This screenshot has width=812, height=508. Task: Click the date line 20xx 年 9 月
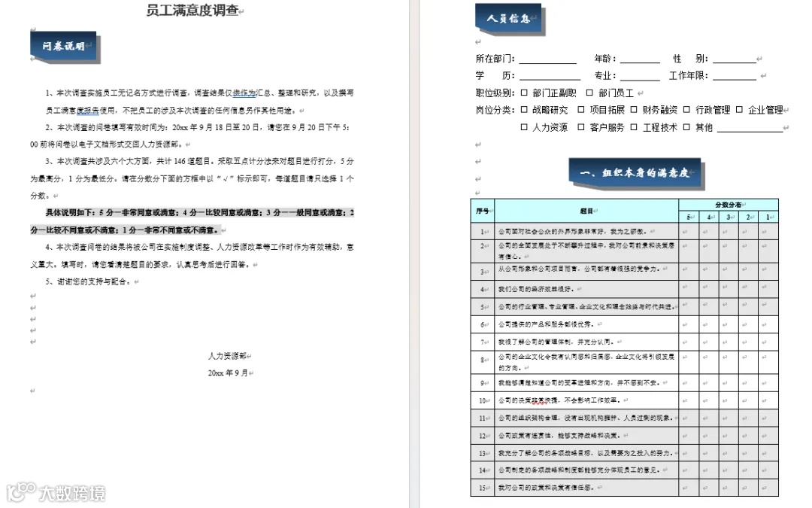coord(228,373)
